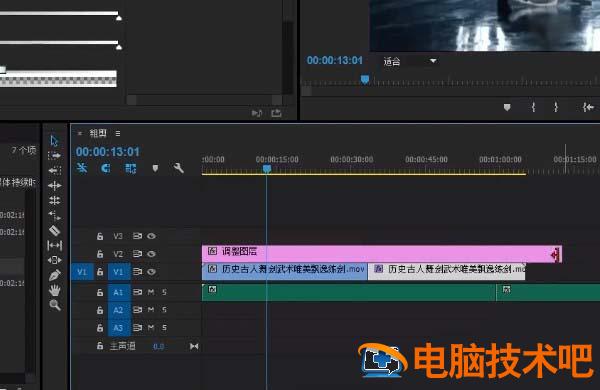Click Mark Out button

pos(556,108)
